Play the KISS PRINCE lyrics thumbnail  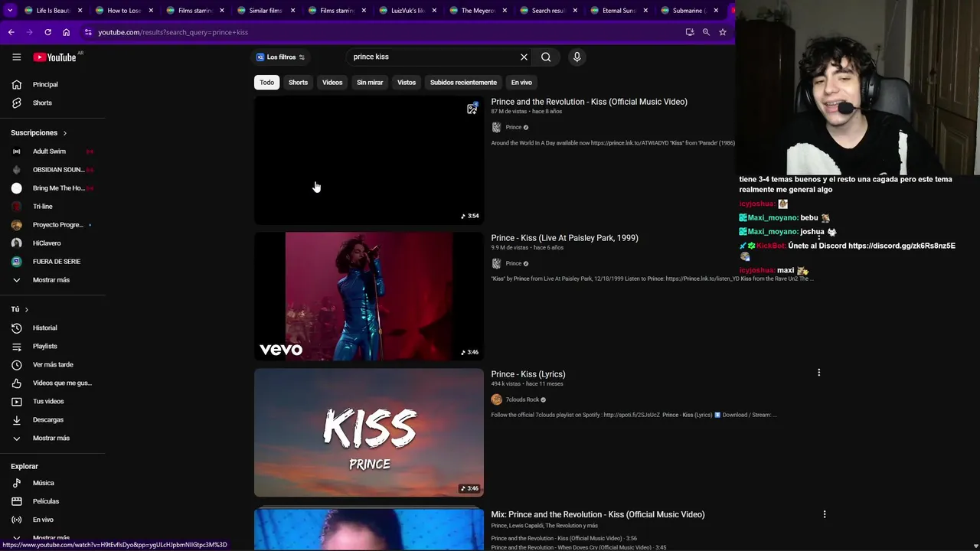(369, 432)
